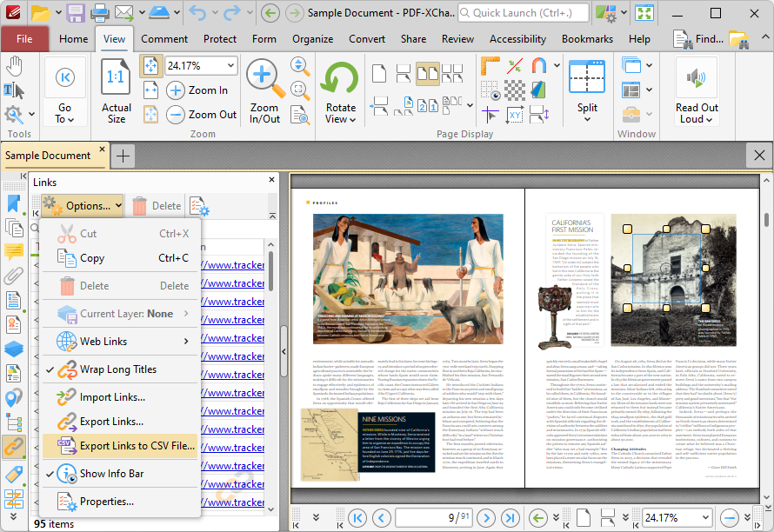774x532 pixels.
Task: Go to the last page in status bar
Action: (510, 518)
